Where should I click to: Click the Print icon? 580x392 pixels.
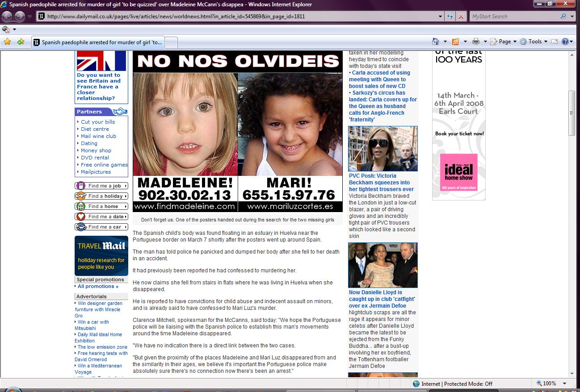coord(476,42)
